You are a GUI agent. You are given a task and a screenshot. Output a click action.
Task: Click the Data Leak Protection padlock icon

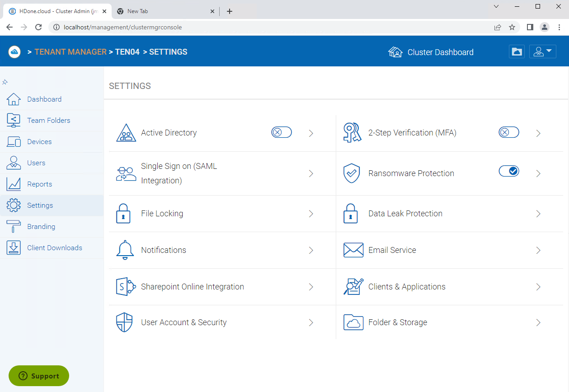click(x=351, y=214)
